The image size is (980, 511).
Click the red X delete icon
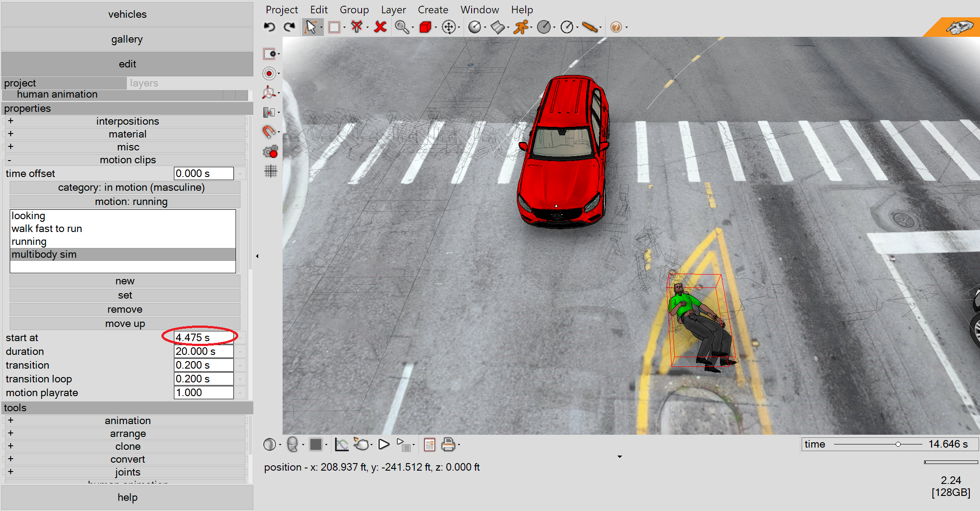pos(380,27)
